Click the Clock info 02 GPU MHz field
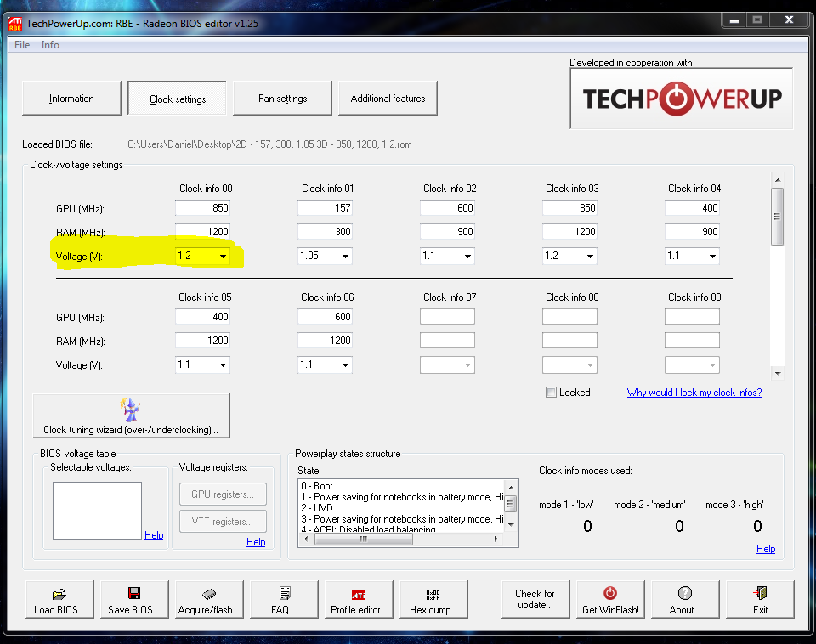816x644 pixels. (448, 208)
